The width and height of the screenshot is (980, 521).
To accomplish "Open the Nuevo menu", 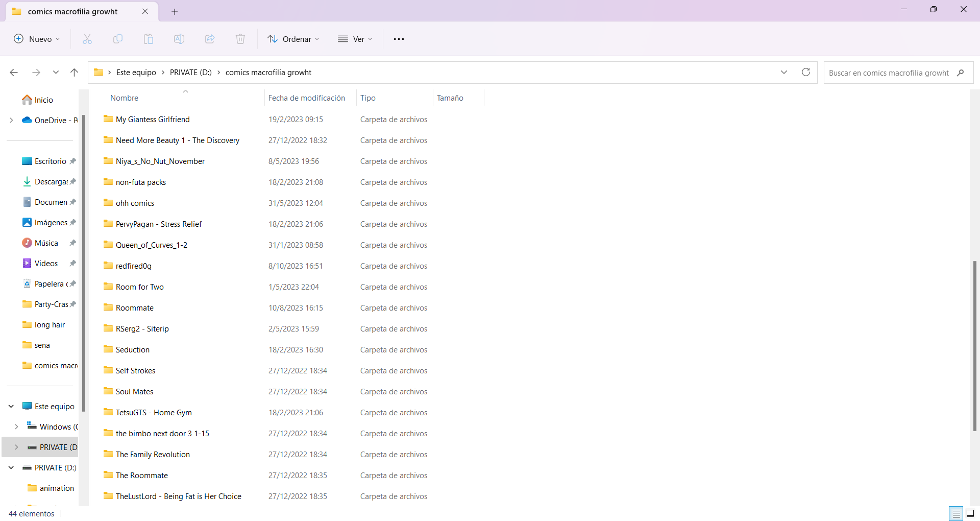I will pyautogui.click(x=37, y=39).
